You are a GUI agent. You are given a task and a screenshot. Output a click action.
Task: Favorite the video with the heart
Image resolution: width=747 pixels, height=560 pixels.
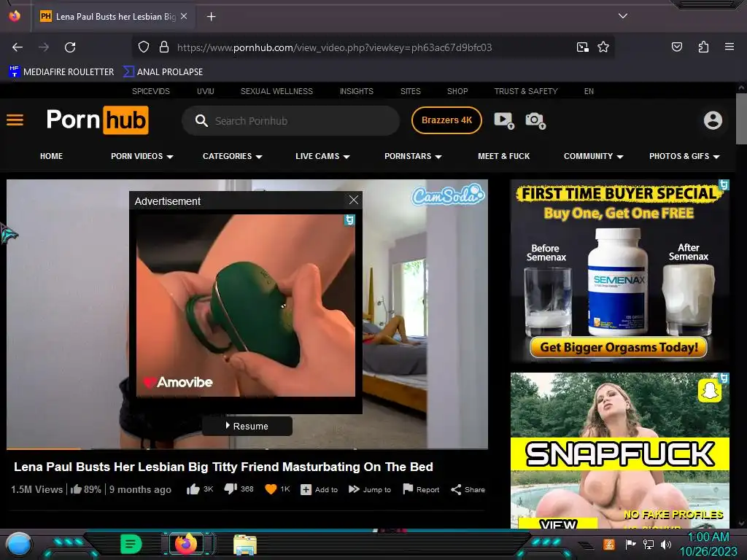click(x=271, y=489)
